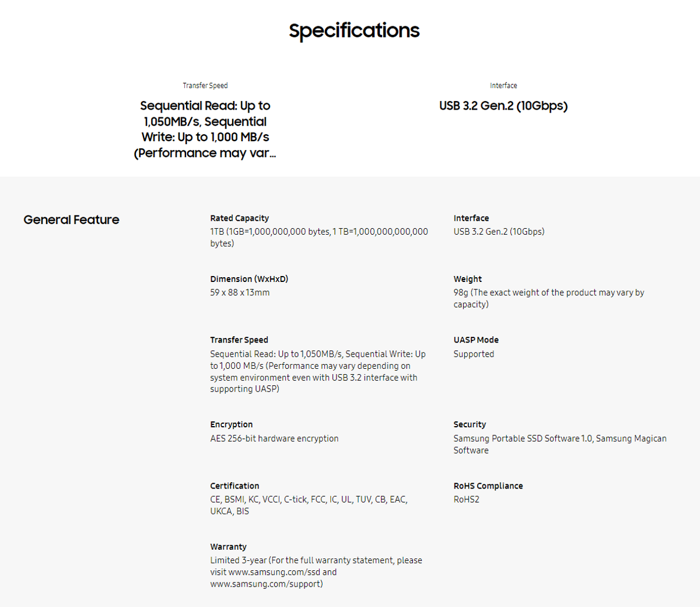This screenshot has height=607, width=700.
Task: Click the 98g weight description text
Action: pyautogui.click(x=549, y=298)
